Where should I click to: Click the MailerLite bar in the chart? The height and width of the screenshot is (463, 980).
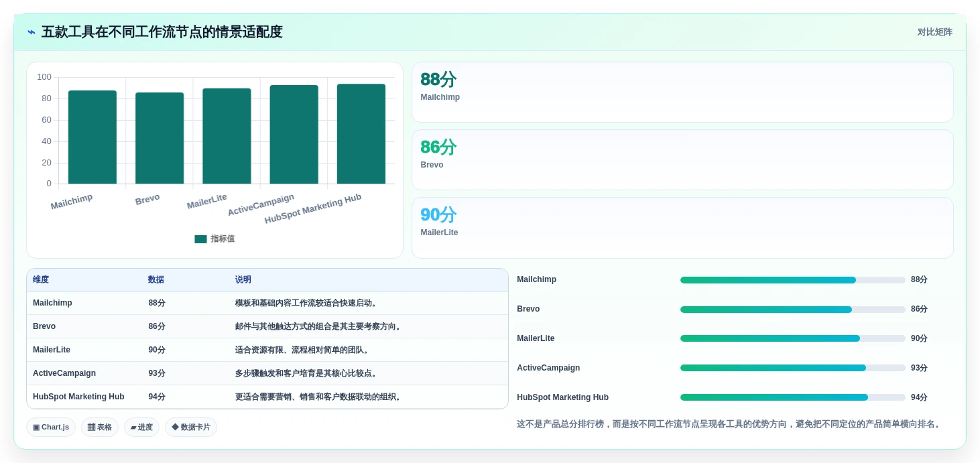pyautogui.click(x=227, y=136)
